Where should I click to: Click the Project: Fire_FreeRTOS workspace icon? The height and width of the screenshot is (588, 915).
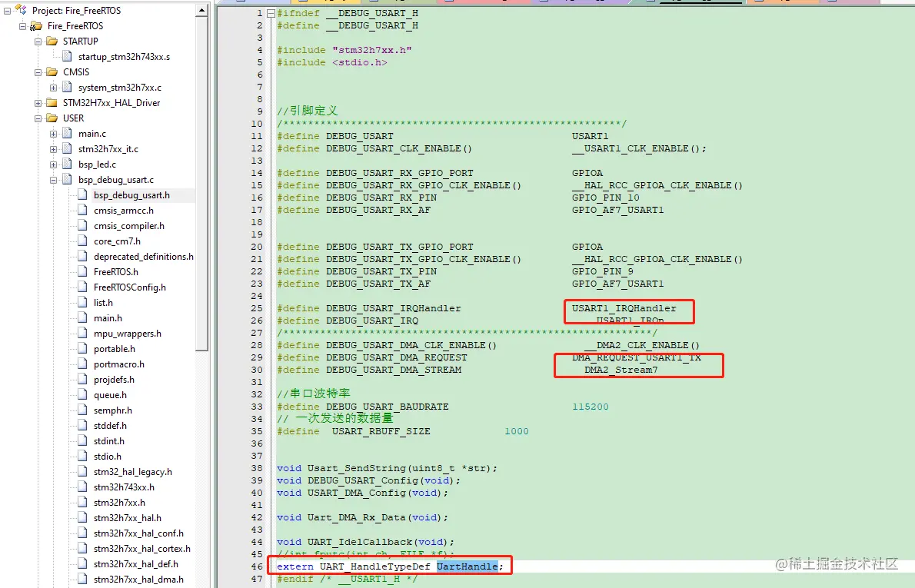[21, 10]
